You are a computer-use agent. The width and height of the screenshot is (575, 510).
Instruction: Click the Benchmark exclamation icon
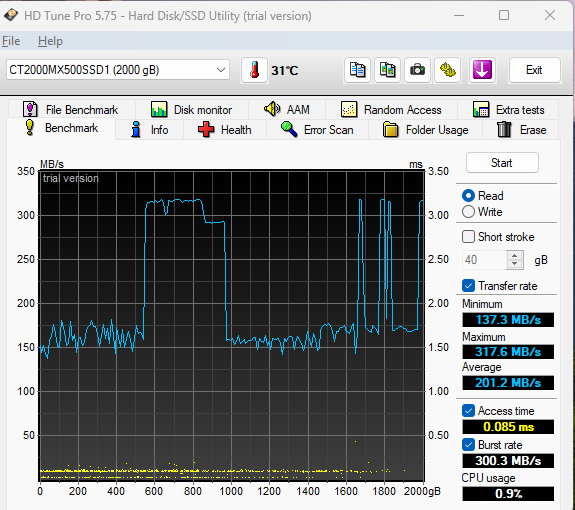(29, 127)
